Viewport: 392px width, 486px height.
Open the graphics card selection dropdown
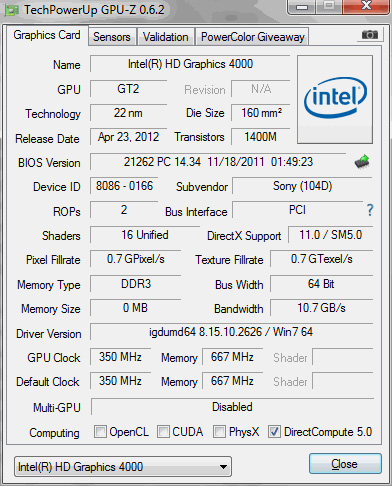pyautogui.click(x=123, y=466)
